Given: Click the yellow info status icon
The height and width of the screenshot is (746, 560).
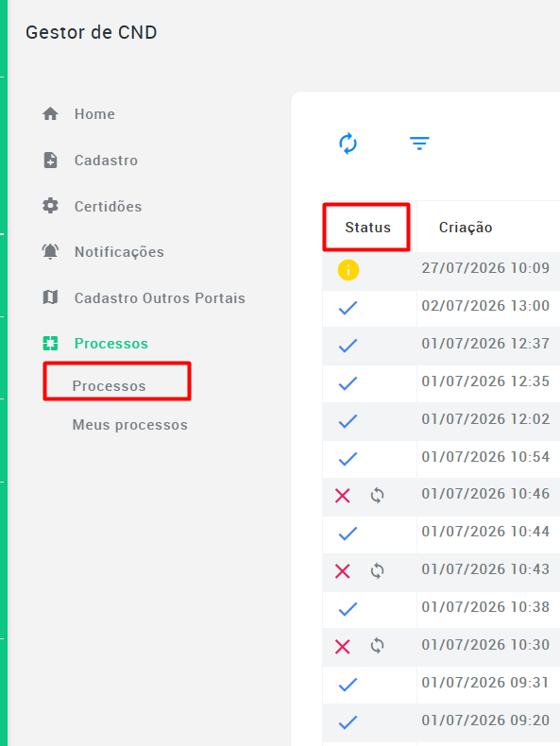Looking at the screenshot, I should coord(348,270).
